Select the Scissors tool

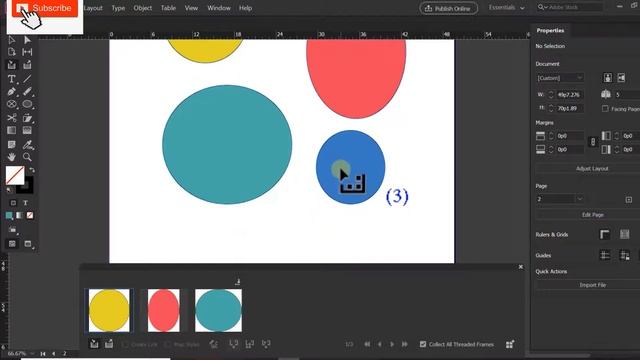(11, 118)
